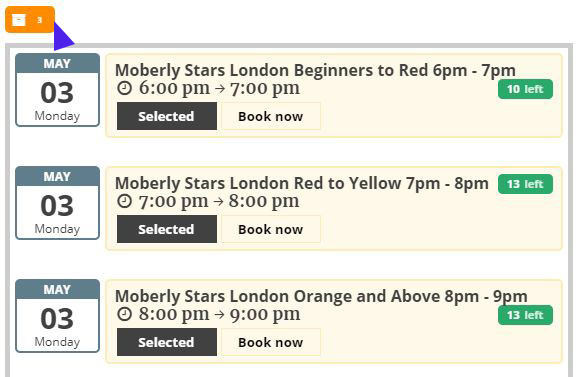Click the 13 left badge on Red to Yellow
The width and height of the screenshot is (580, 377).
pyautogui.click(x=525, y=184)
